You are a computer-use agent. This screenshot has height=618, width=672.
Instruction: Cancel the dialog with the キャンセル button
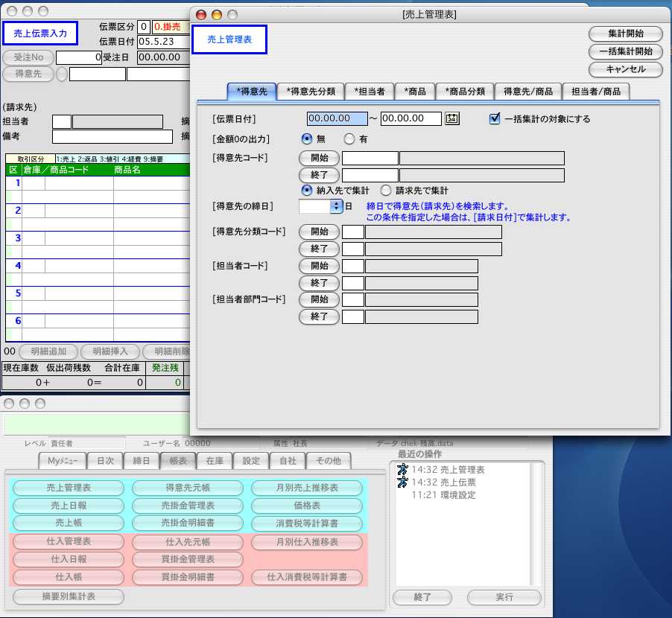(625, 69)
